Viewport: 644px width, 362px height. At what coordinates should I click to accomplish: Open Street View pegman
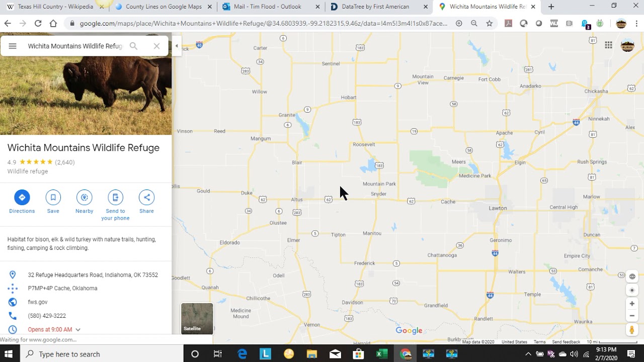point(632,330)
